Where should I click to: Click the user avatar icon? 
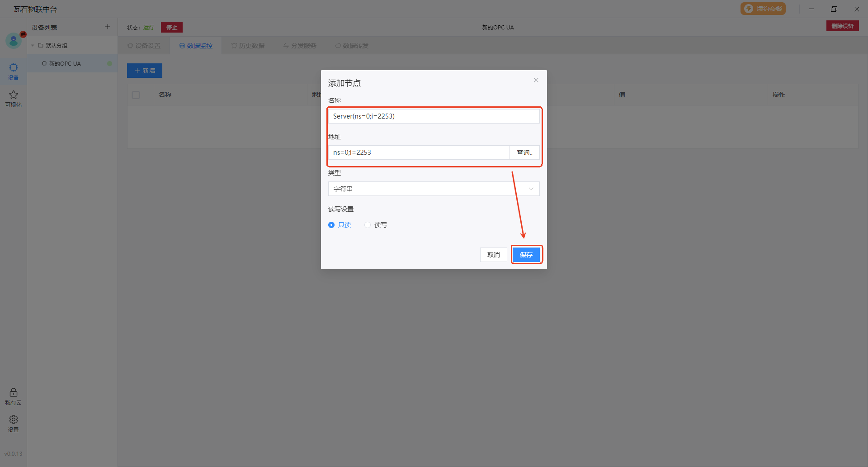[x=14, y=41]
